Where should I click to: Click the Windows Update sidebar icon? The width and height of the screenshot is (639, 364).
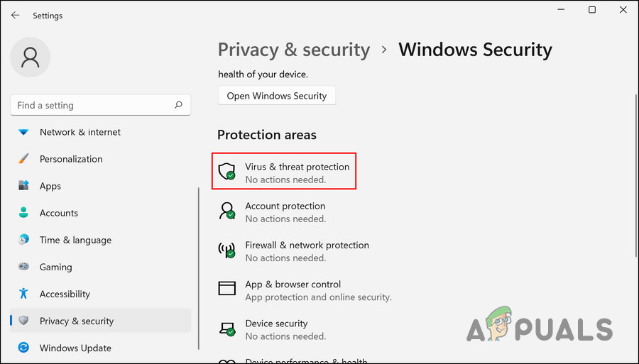click(23, 348)
